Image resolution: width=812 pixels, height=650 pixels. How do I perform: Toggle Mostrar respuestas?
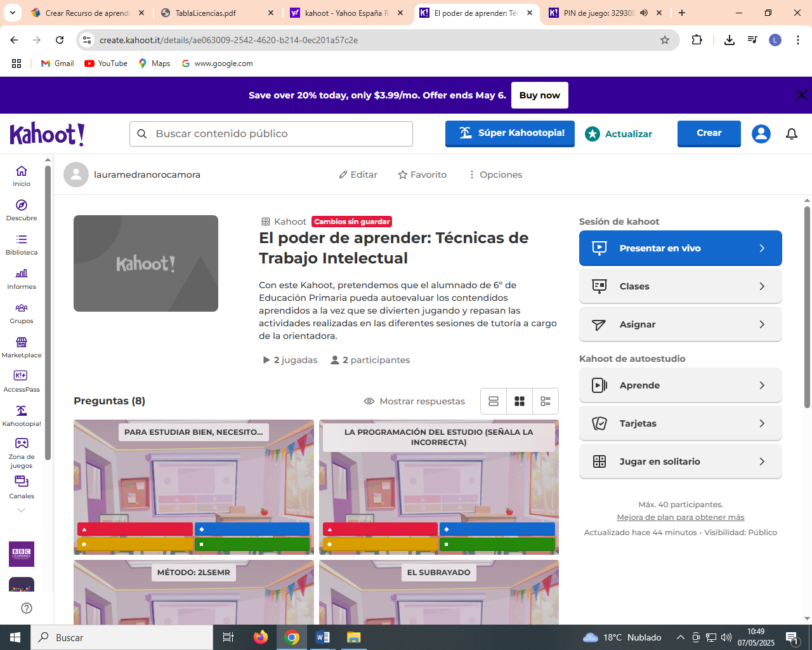414,401
